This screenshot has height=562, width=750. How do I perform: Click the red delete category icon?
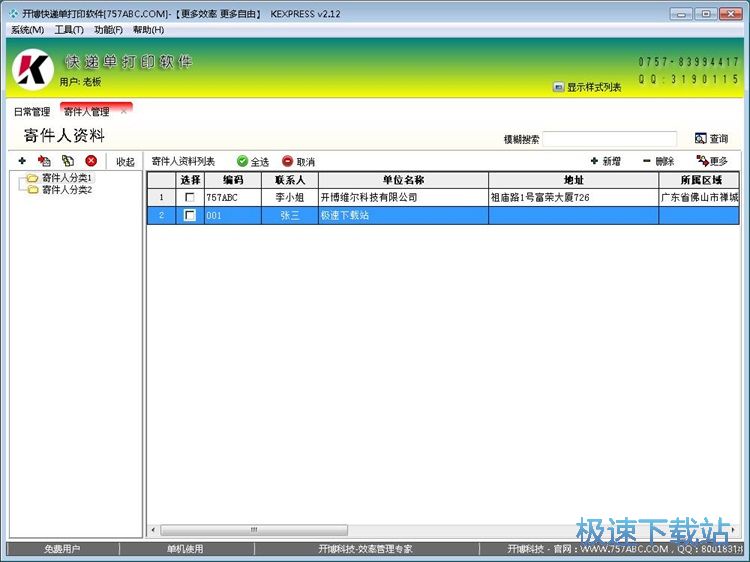(x=91, y=161)
